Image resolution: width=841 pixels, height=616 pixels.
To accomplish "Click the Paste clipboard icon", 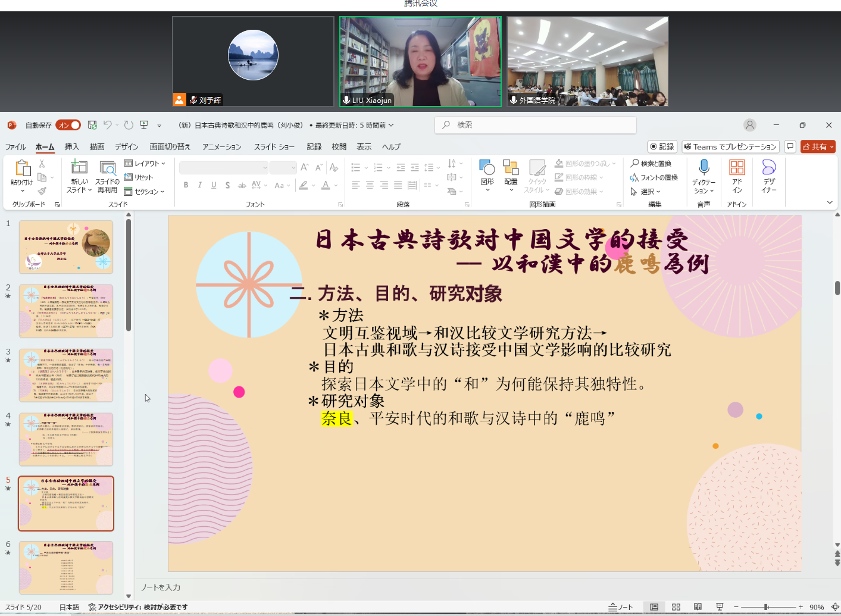I will (x=22, y=168).
